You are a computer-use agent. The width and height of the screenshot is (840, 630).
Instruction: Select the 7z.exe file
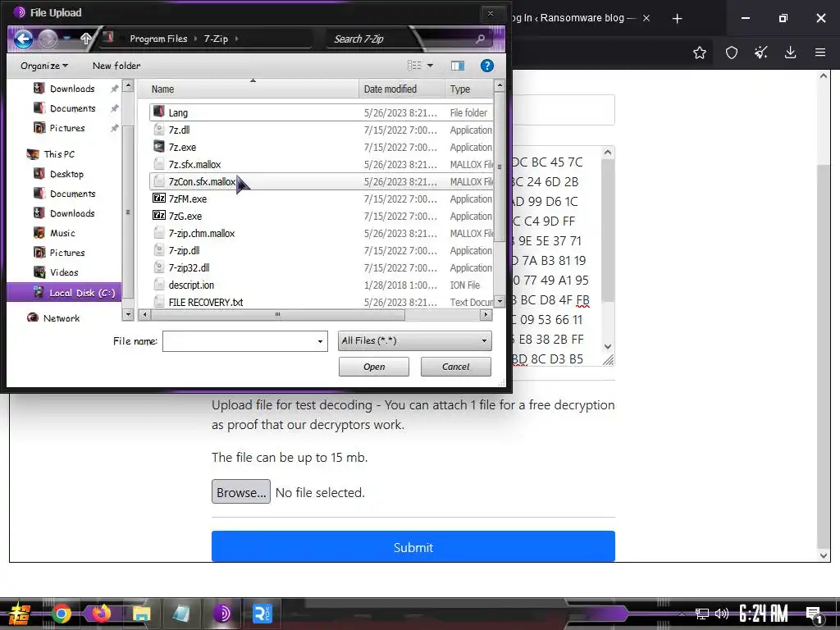click(x=322, y=147)
